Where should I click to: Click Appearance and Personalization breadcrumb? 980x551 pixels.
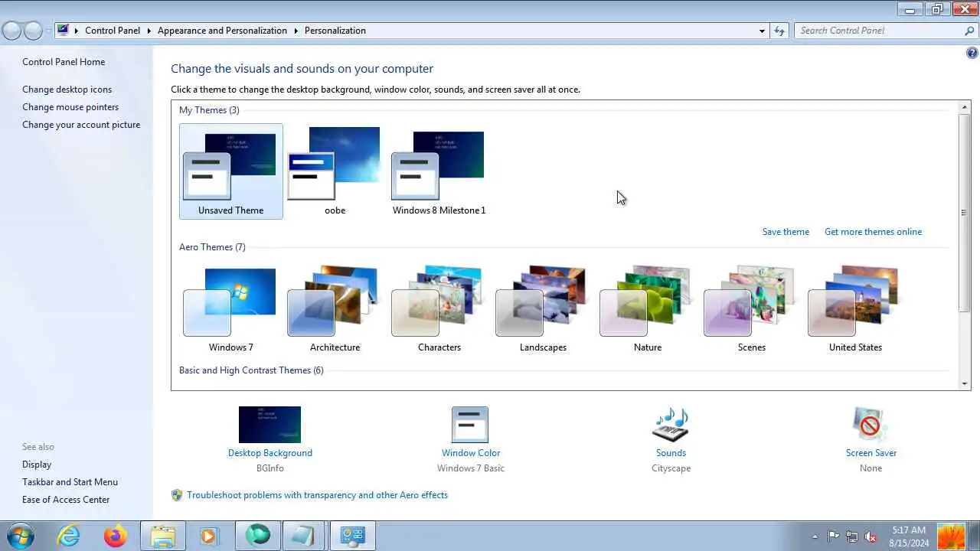point(222,31)
